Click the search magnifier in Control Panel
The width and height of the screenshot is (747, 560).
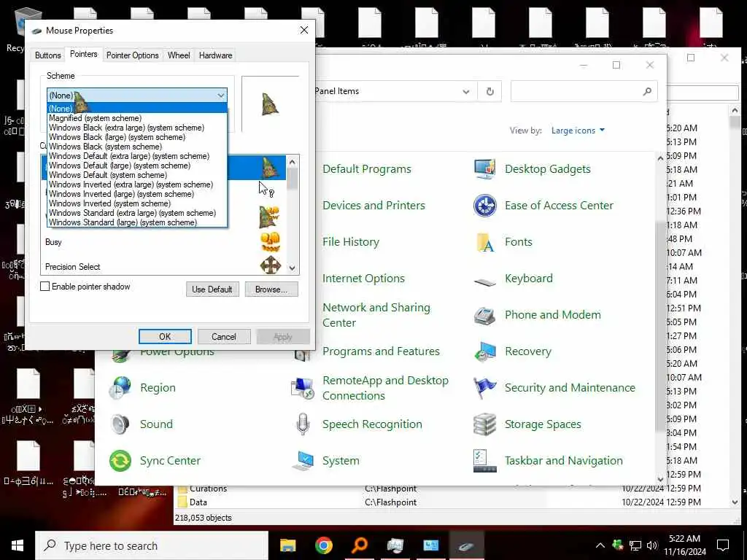coord(647,91)
